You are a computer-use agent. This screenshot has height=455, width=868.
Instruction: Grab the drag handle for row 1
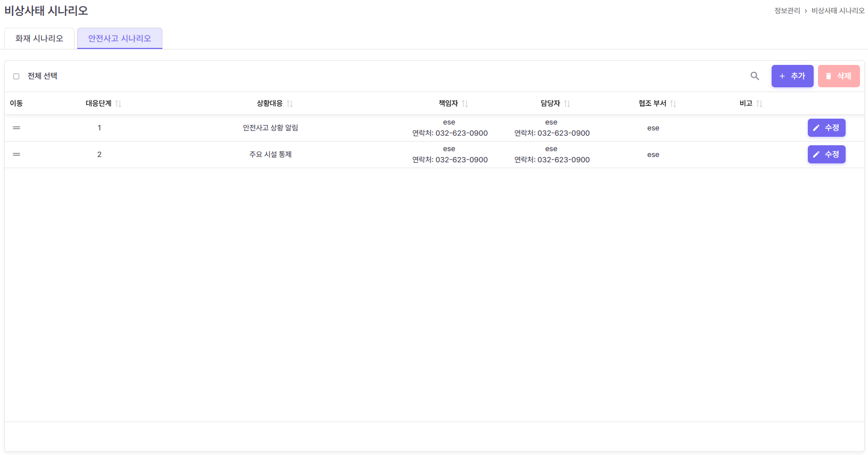click(17, 128)
